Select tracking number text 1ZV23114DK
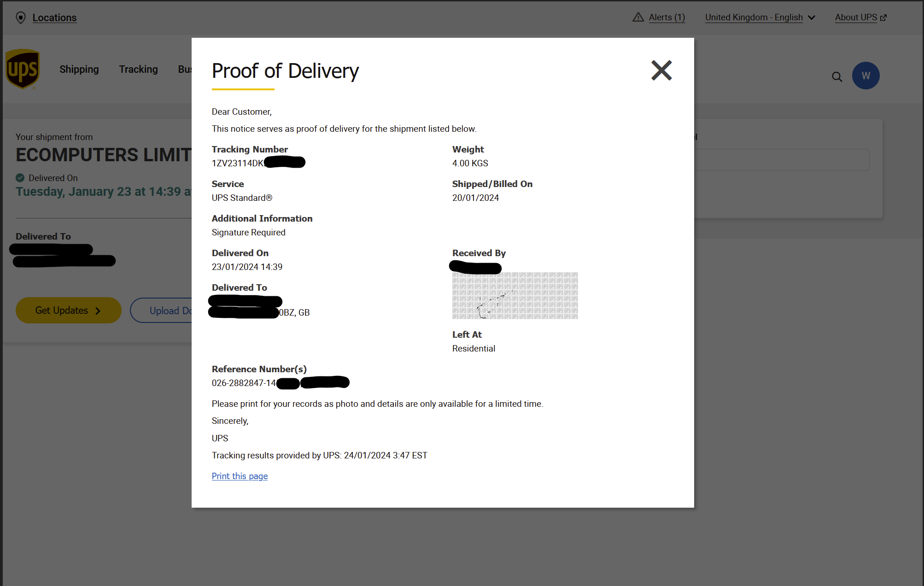Viewport: 924px width, 586px height. point(238,163)
